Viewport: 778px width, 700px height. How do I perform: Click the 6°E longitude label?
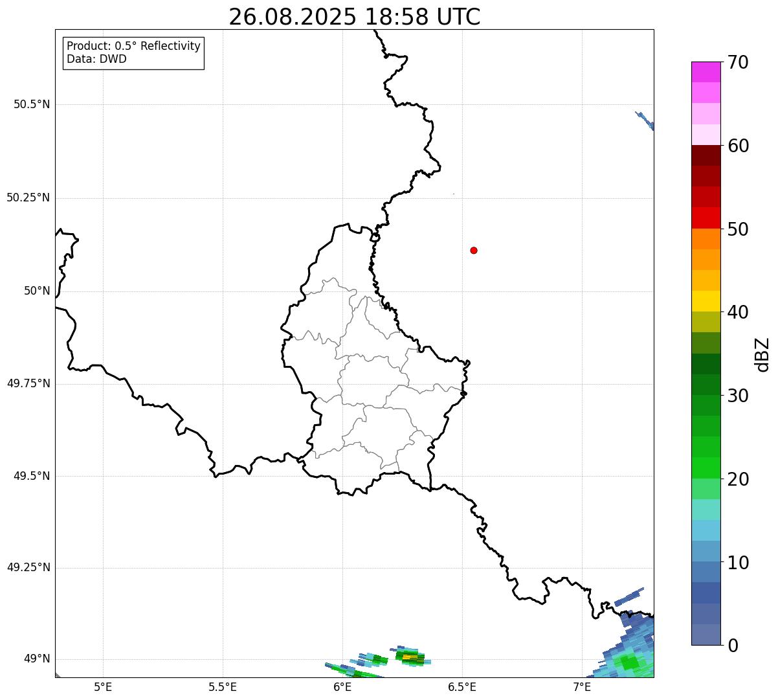[342, 687]
